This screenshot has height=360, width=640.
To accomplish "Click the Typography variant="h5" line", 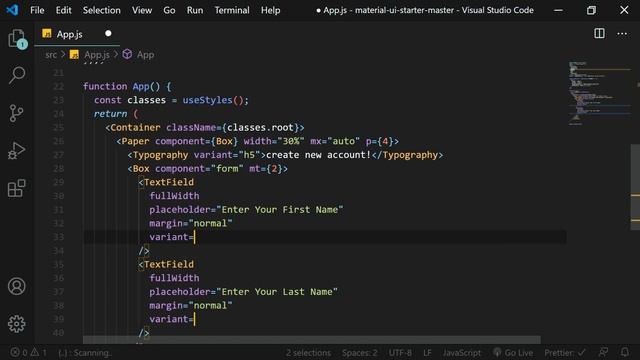I will click(x=285, y=155).
